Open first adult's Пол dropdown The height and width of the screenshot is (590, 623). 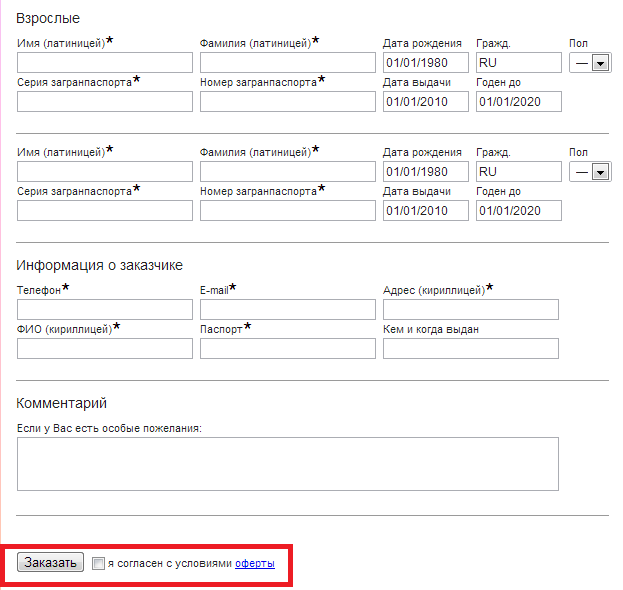(590, 63)
